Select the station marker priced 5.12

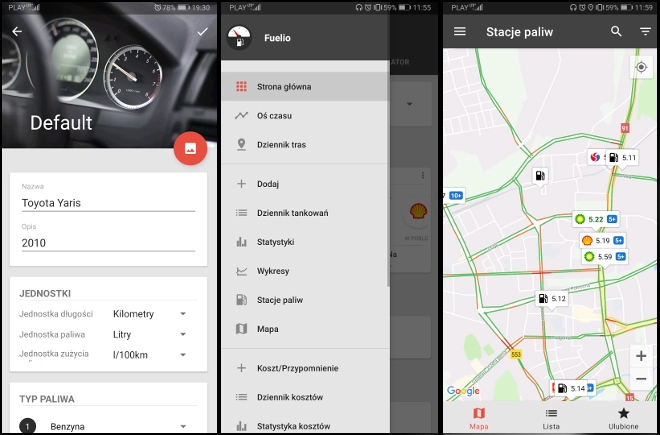click(552, 299)
